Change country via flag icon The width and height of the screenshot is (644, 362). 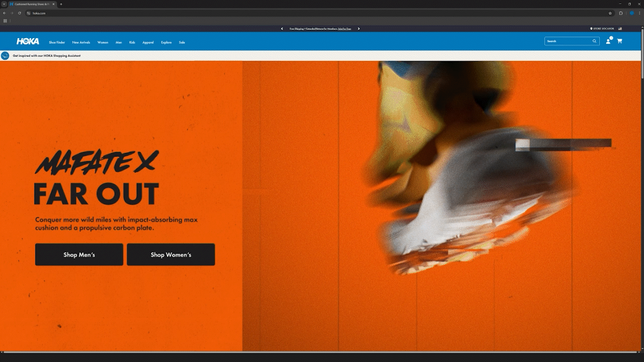point(620,28)
